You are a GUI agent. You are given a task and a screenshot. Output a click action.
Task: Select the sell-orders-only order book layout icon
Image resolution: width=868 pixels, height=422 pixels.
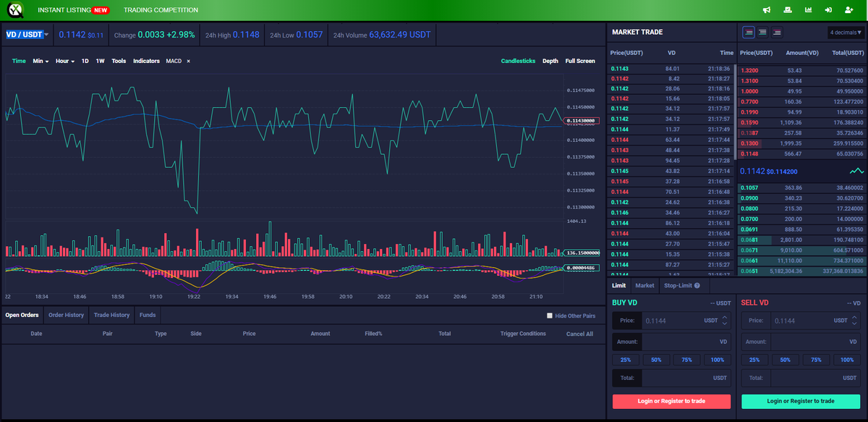pyautogui.click(x=777, y=32)
